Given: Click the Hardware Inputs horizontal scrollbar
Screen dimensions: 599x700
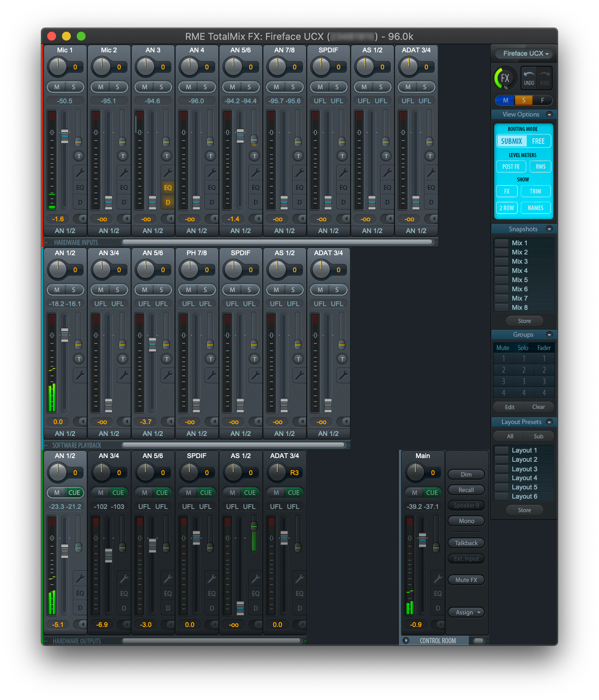Looking at the screenshot, I should pyautogui.click(x=277, y=242).
